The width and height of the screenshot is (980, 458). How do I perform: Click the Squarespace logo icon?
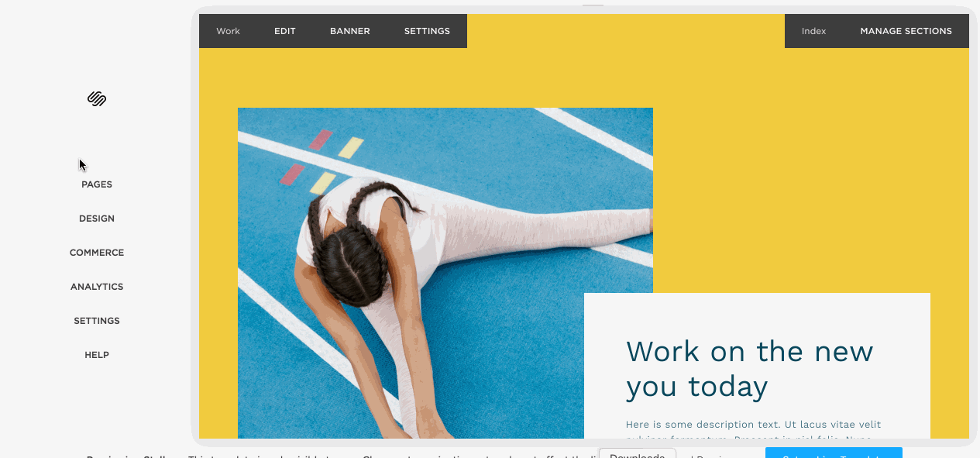click(97, 98)
